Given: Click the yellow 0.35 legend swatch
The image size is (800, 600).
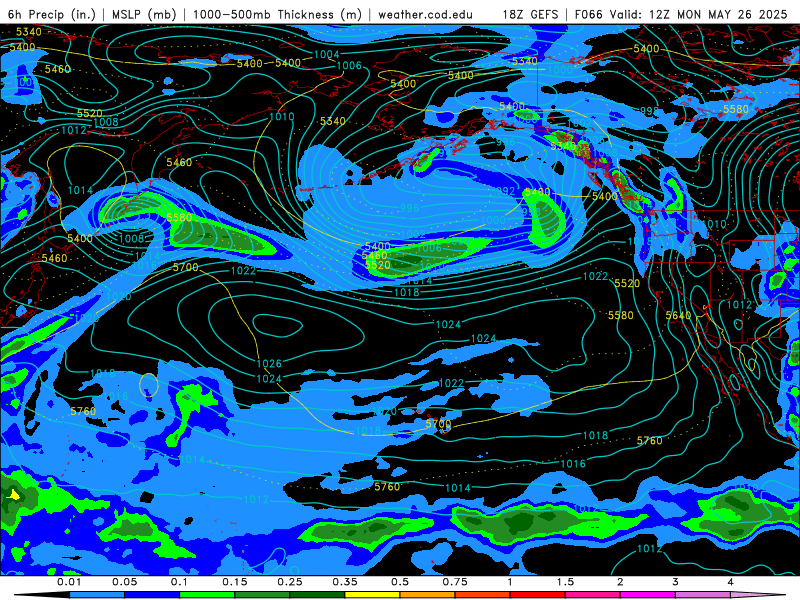Looking at the screenshot, I should click(372, 595).
